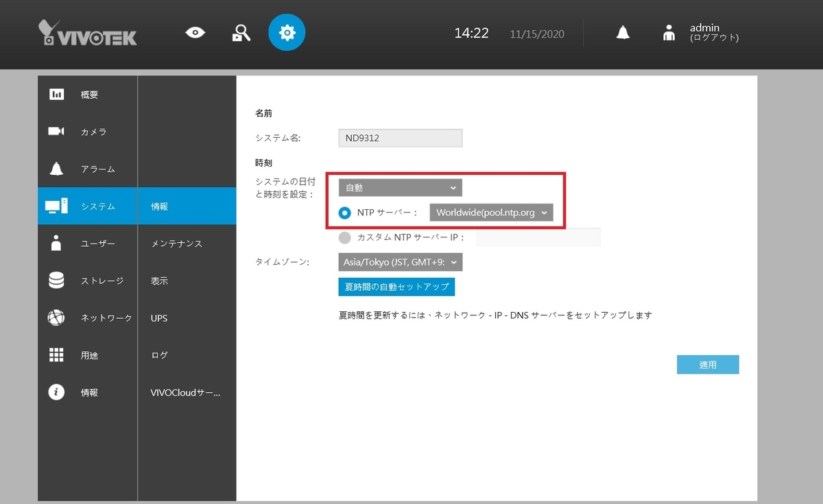Image resolution: width=823 pixels, height=504 pixels.
Task: Click the settings gear icon
Action: 287,32
